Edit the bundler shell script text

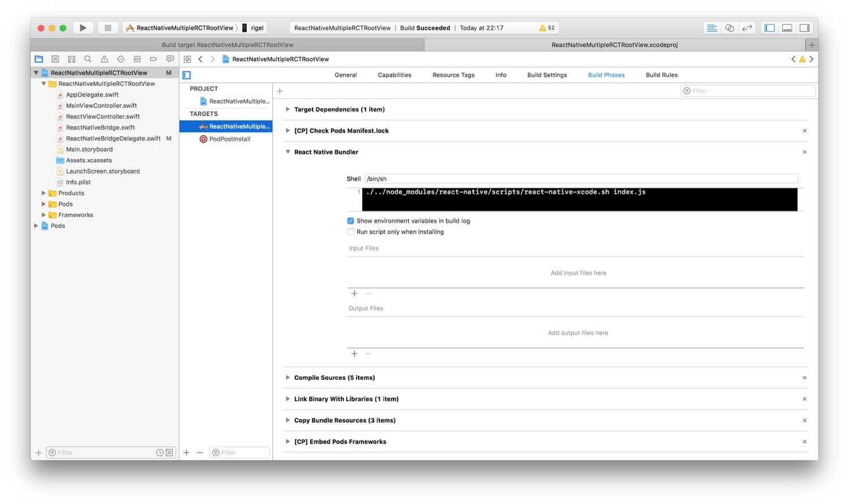coord(580,200)
